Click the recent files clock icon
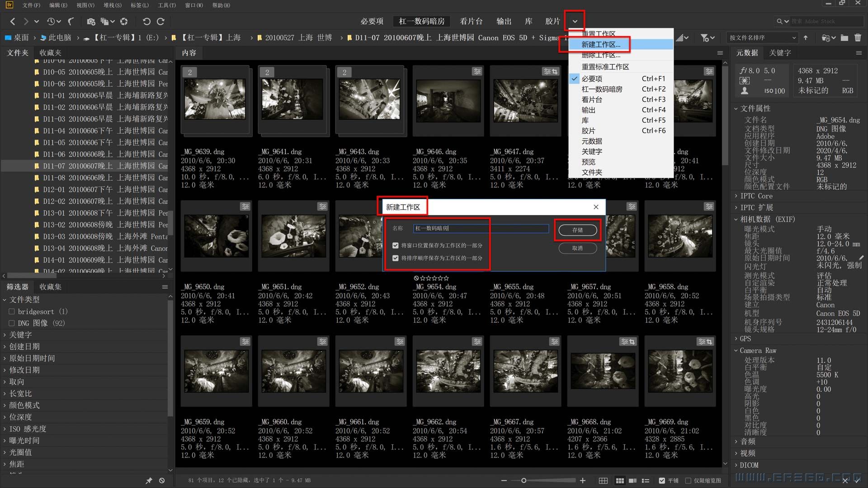This screenshot has height=488, width=868. click(51, 21)
